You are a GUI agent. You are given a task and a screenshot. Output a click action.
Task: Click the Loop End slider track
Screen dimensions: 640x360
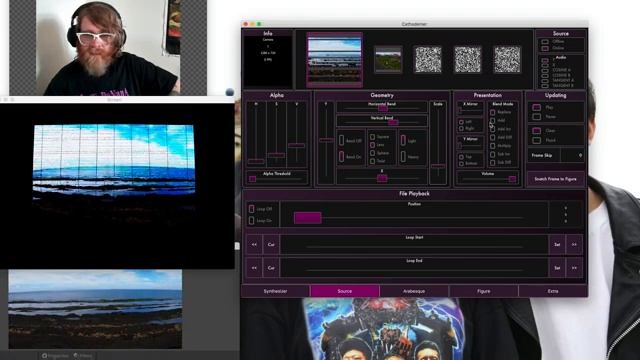[414, 270]
